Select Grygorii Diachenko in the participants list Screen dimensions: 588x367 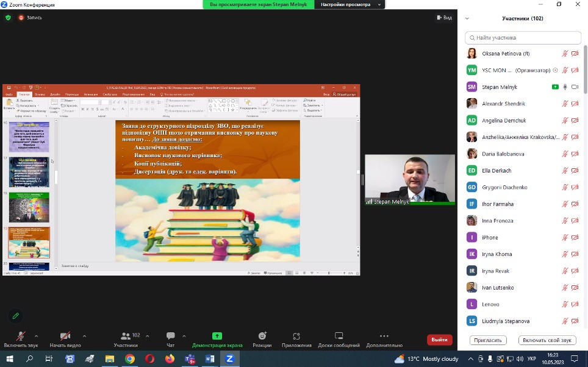click(x=523, y=187)
